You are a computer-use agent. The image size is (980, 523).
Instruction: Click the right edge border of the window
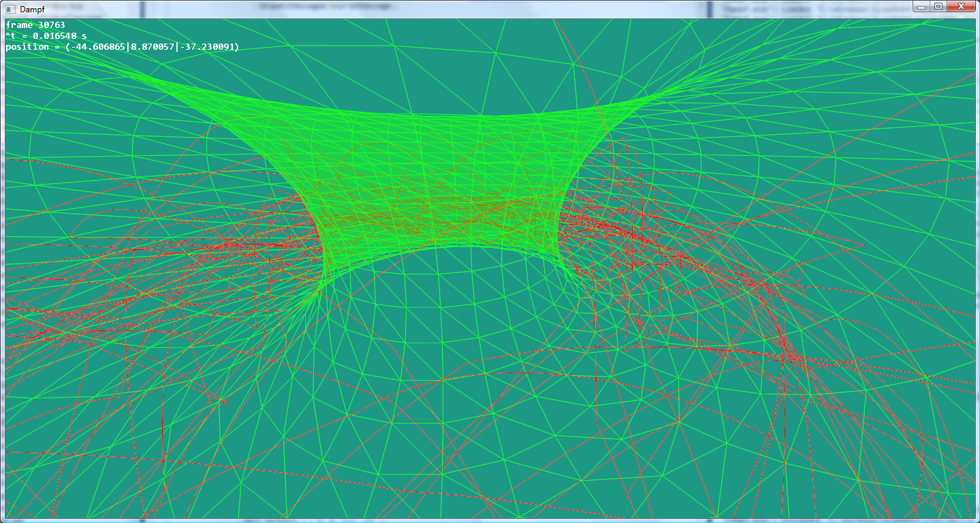pyautogui.click(x=977, y=272)
